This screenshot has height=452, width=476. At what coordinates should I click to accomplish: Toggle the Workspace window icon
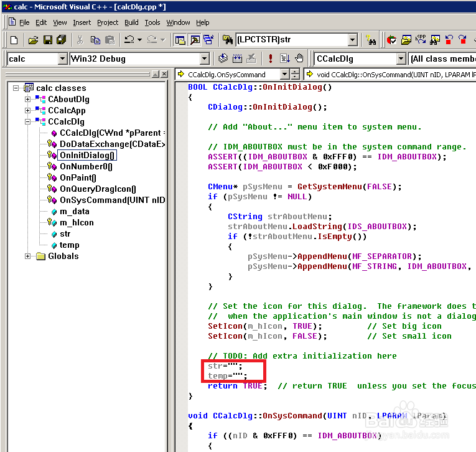tap(180, 40)
